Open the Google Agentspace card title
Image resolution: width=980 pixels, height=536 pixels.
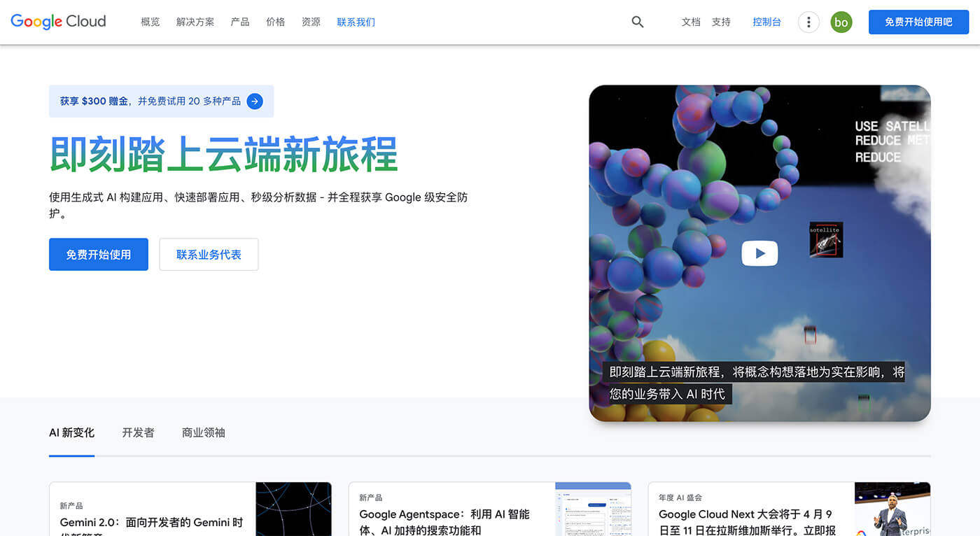[444, 523]
